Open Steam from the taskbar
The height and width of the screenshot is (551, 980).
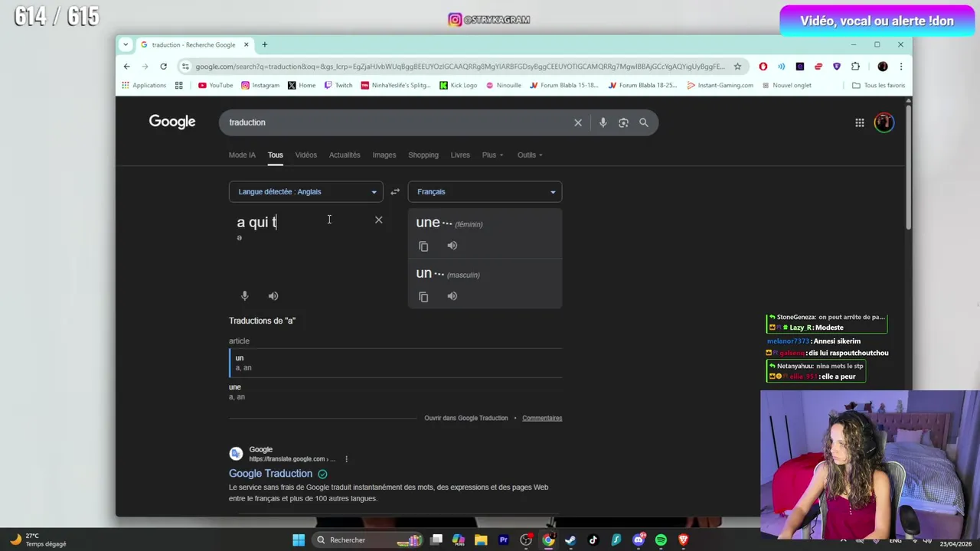pyautogui.click(x=570, y=540)
